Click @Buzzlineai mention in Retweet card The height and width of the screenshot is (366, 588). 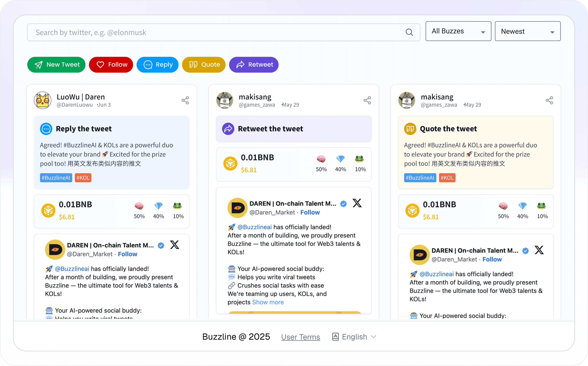(255, 227)
